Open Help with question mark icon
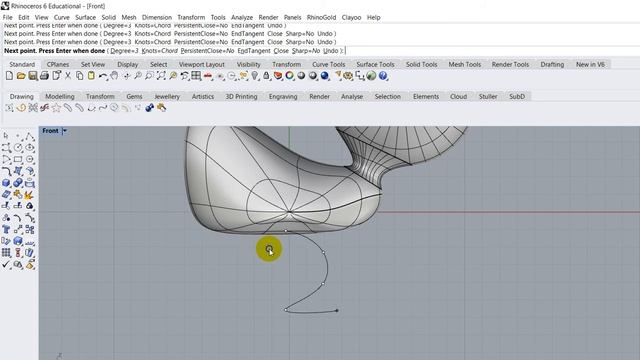The image size is (640, 360). click(383, 76)
